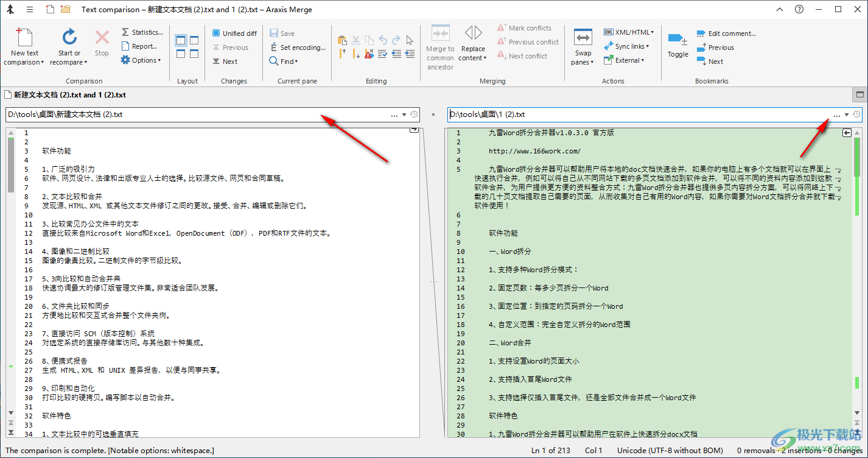Open left file path dropdown arrow

click(404, 114)
